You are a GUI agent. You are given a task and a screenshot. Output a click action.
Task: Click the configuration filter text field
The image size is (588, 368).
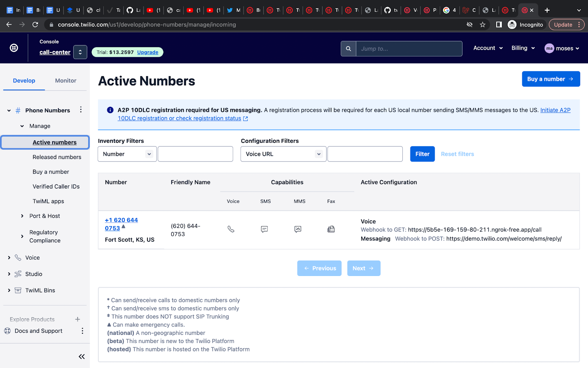pos(365,154)
